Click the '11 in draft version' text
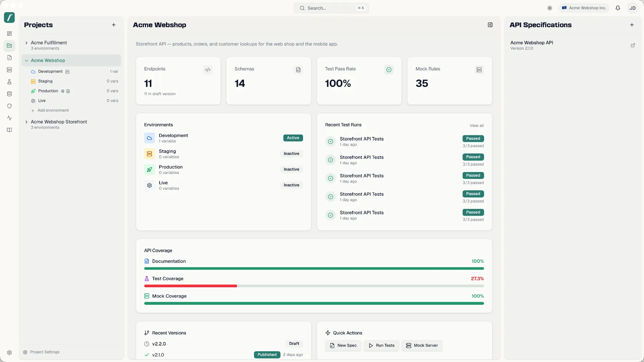644x362 pixels. pyautogui.click(x=160, y=94)
